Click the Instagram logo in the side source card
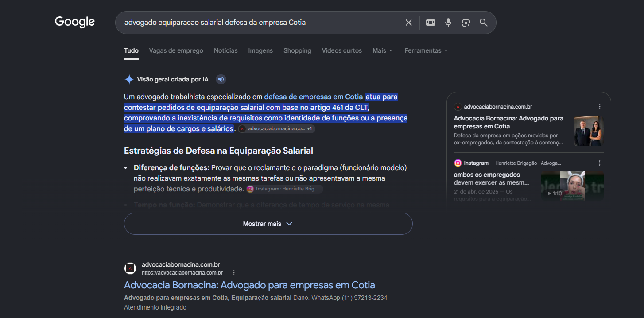This screenshot has height=318, width=644. tap(458, 163)
